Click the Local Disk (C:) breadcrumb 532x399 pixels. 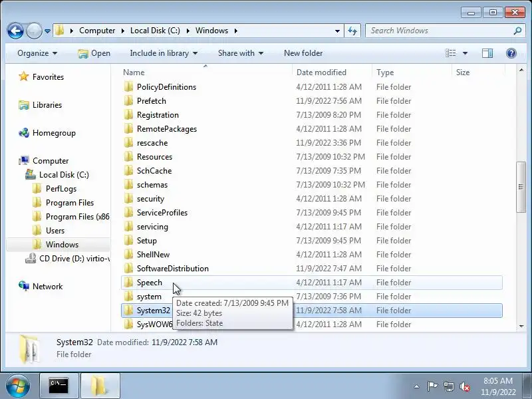point(155,31)
